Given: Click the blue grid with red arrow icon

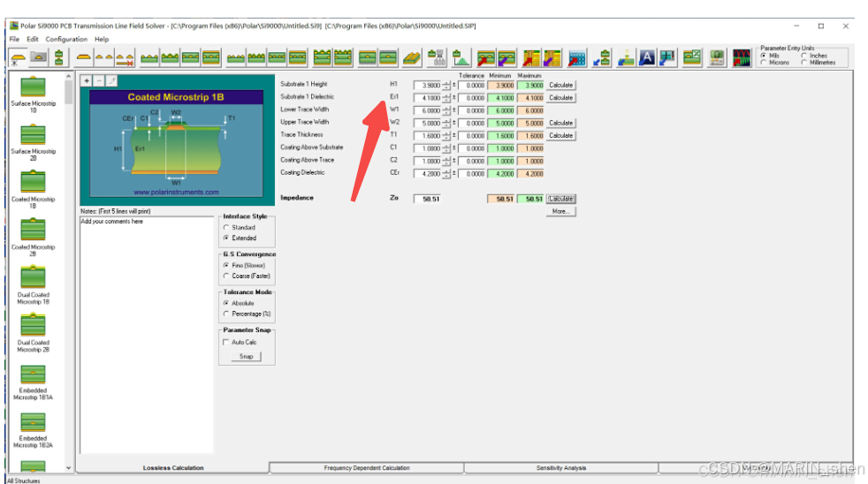Looking at the screenshot, I should pos(577,57).
